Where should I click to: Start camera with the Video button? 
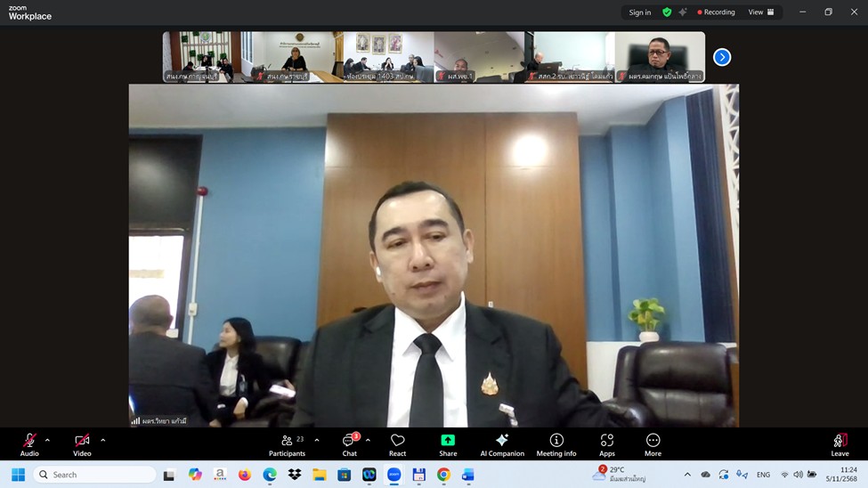(82, 441)
